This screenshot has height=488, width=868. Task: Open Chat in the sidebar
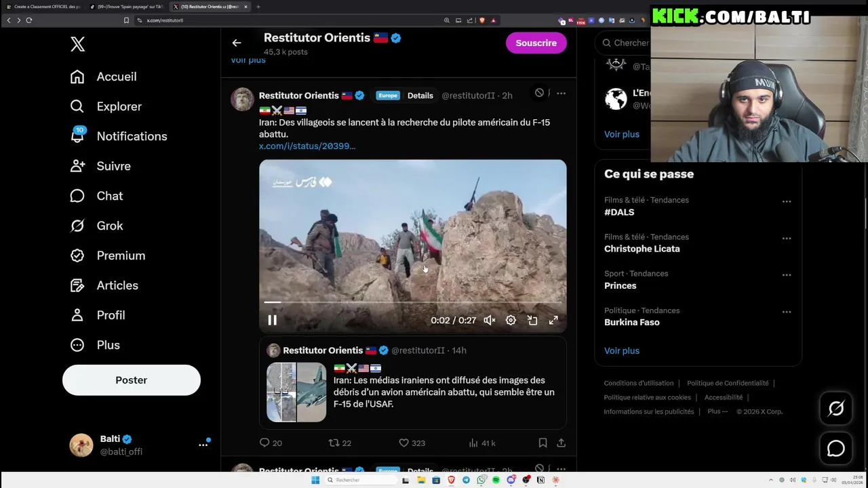(x=96, y=196)
